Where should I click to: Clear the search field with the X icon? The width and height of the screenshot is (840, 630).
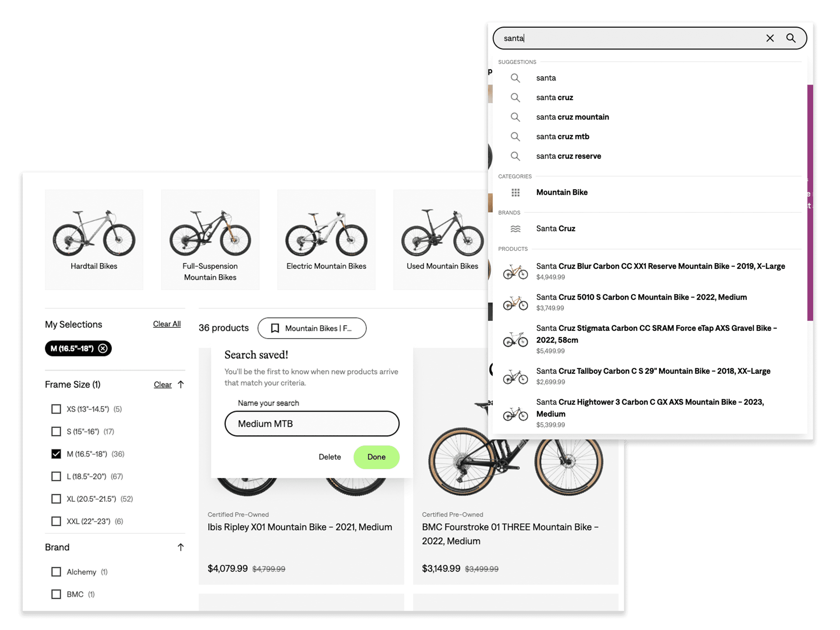tap(770, 38)
